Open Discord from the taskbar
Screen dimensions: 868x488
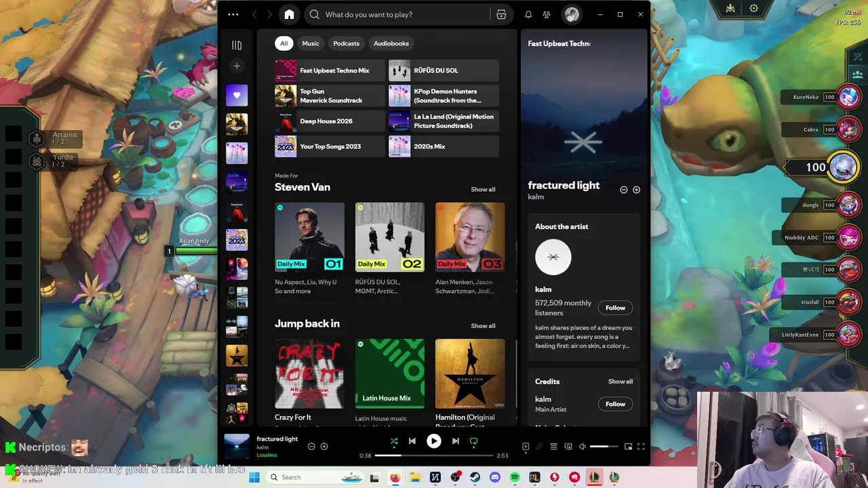495,477
